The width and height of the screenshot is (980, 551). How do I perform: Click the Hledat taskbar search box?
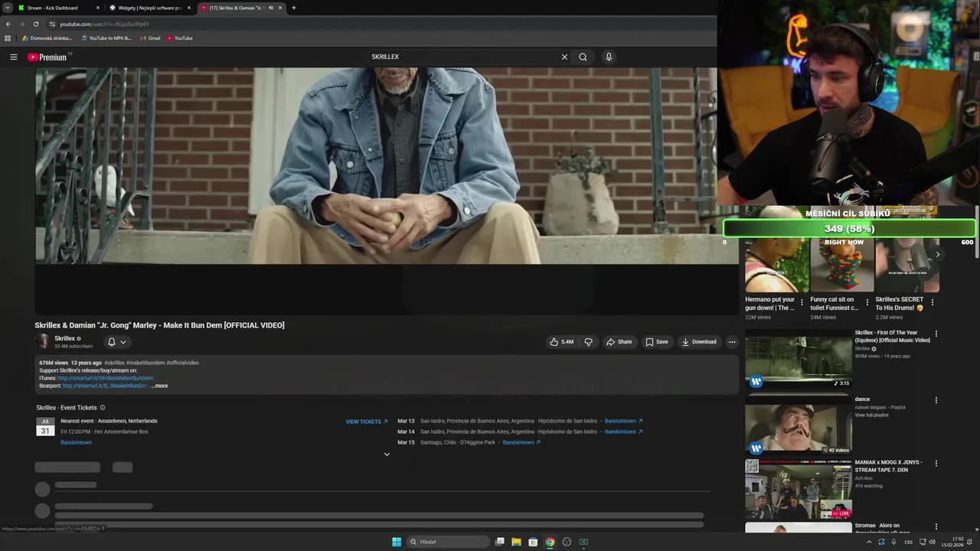click(x=449, y=542)
